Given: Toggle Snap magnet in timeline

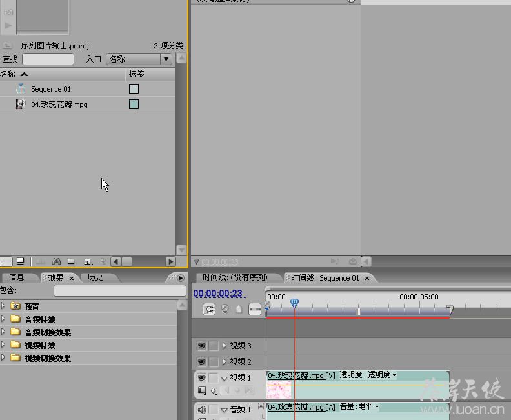Looking at the screenshot, I should 209,309.
